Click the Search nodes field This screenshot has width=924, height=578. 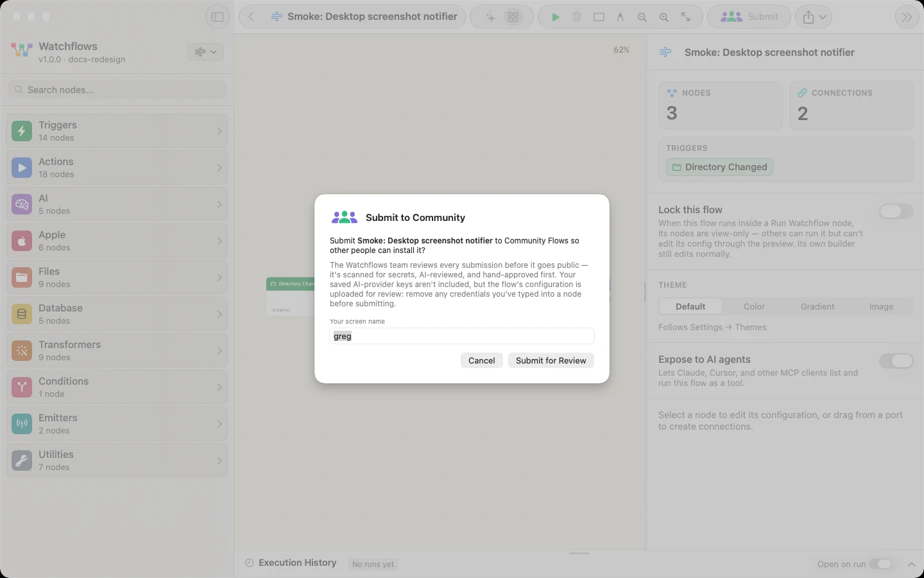click(x=117, y=90)
